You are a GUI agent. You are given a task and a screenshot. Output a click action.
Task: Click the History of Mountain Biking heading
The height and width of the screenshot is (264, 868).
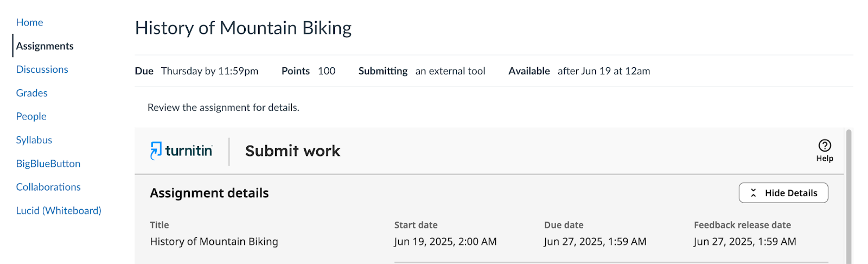click(x=243, y=28)
